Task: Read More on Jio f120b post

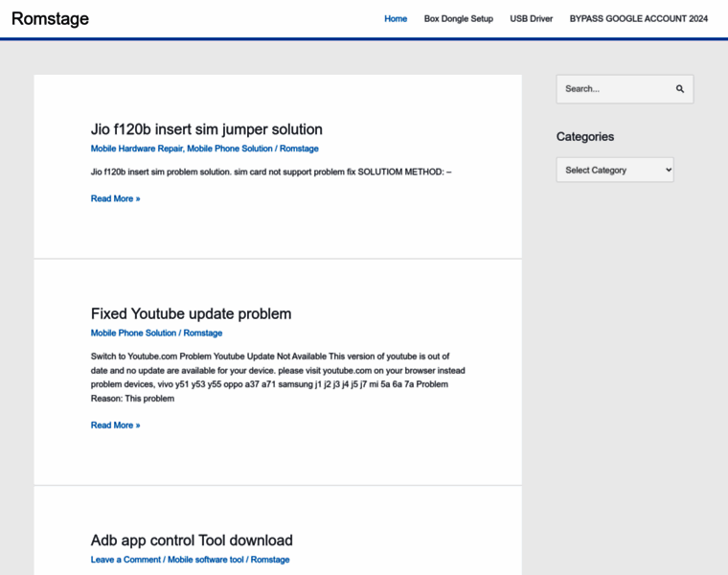Action: pyautogui.click(x=115, y=198)
